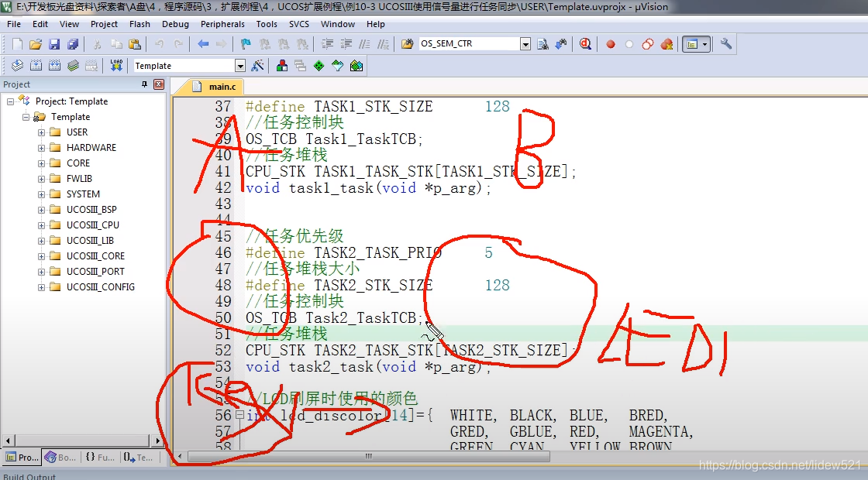868x480 pixels.
Task: Disable all breakpoints icon
Action: tap(647, 44)
